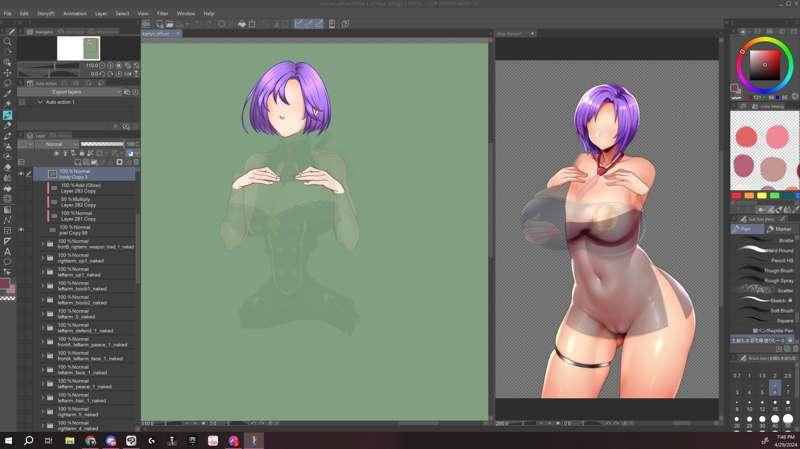Screen dimensions: 800x449
Task: Toggle the first snap icon in command bar
Action: (299, 23)
